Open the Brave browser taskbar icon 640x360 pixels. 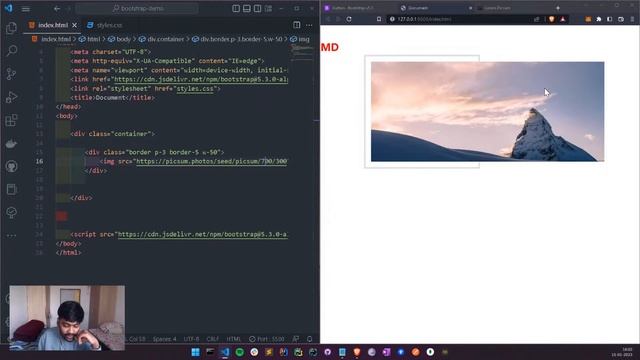coord(357,352)
